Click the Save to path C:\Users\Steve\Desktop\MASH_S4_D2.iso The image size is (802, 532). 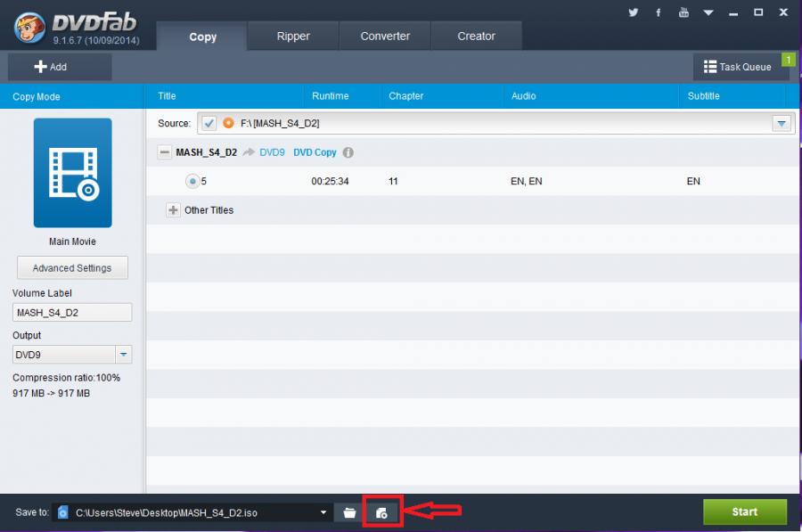tap(167, 512)
